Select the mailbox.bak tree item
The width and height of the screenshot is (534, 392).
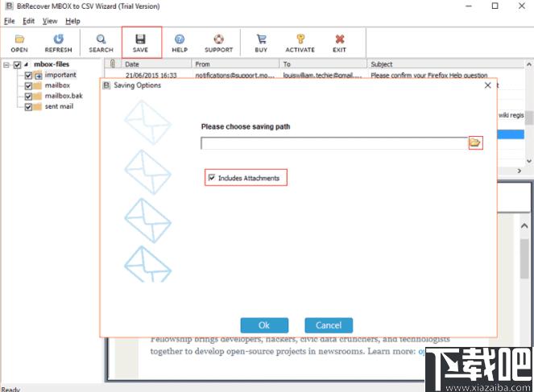tap(64, 96)
